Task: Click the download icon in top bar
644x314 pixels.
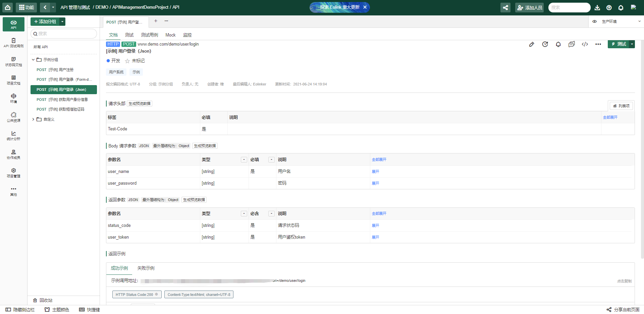Action: click(x=597, y=7)
